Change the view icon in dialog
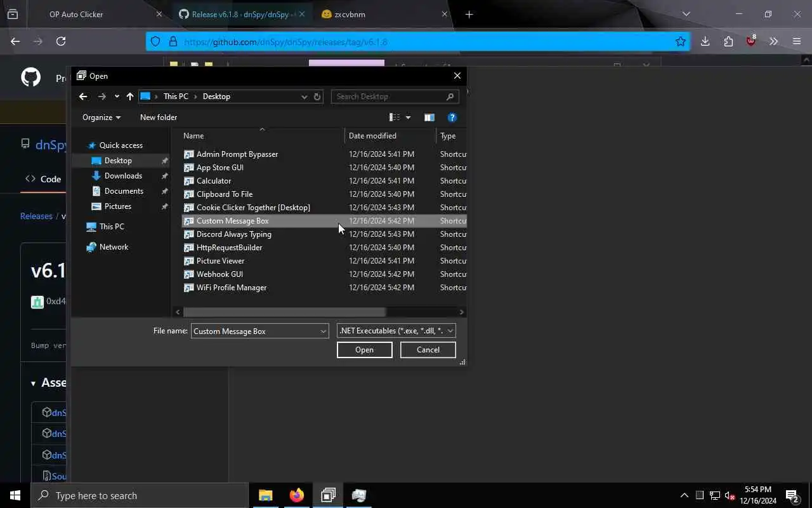This screenshot has width=812, height=508. point(395,117)
